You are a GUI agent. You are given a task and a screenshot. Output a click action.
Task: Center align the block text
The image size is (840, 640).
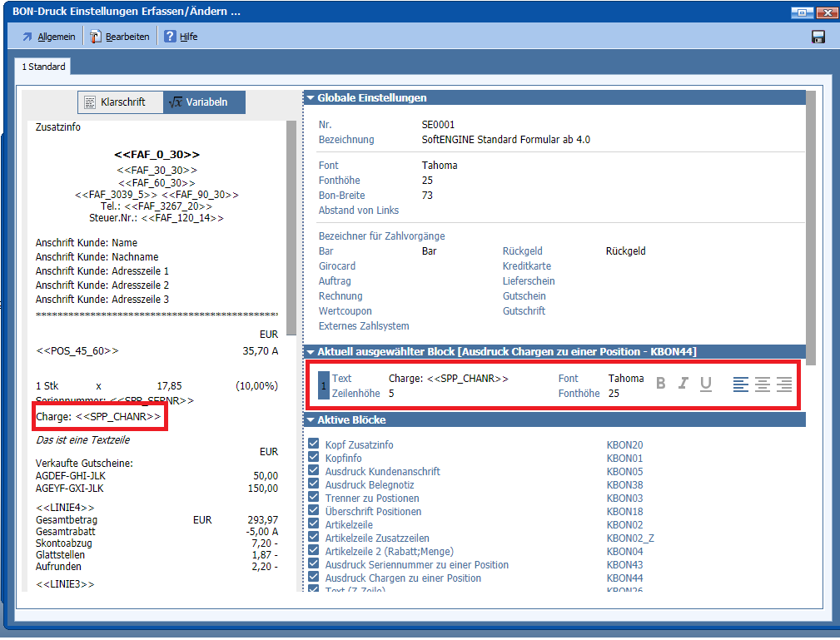(x=763, y=384)
